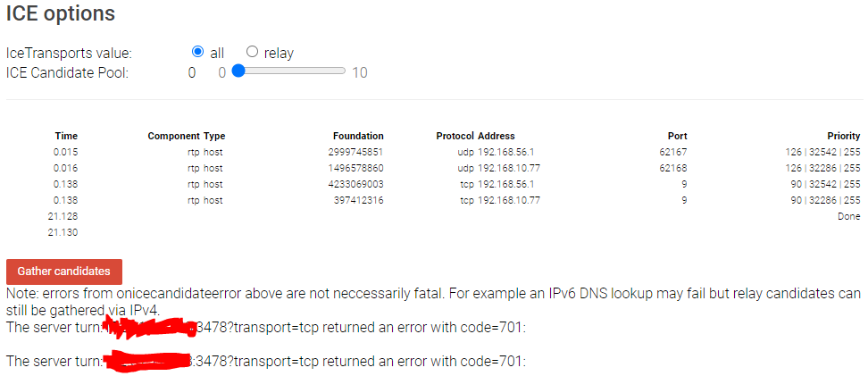Click the "IceTransports value:" label
The image size is (868, 376).
69,54
